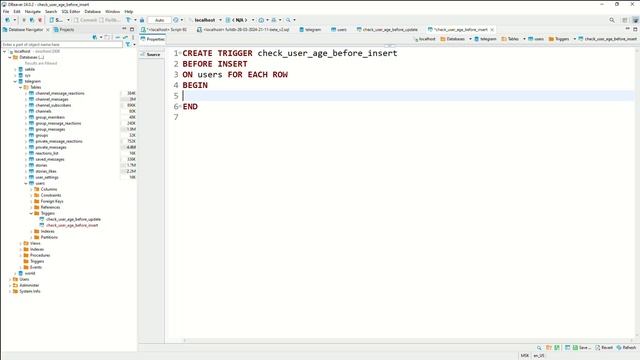Select check_user_age_before_insert trigger in tree
This screenshot has height=360, width=640.
72,225
